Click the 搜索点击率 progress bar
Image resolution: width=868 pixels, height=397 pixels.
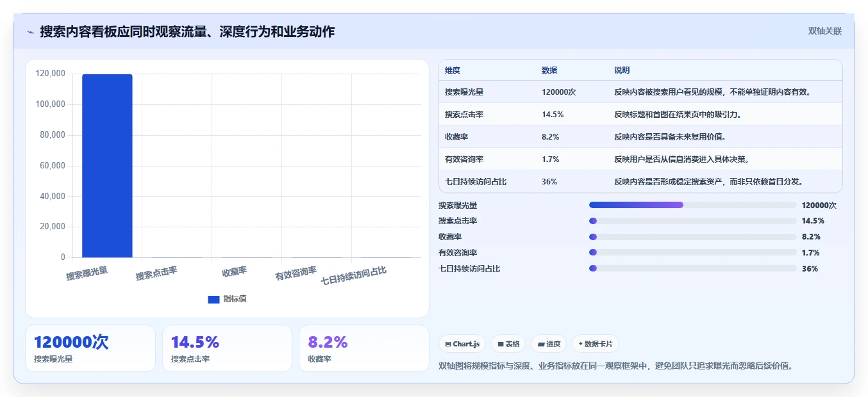(692, 221)
